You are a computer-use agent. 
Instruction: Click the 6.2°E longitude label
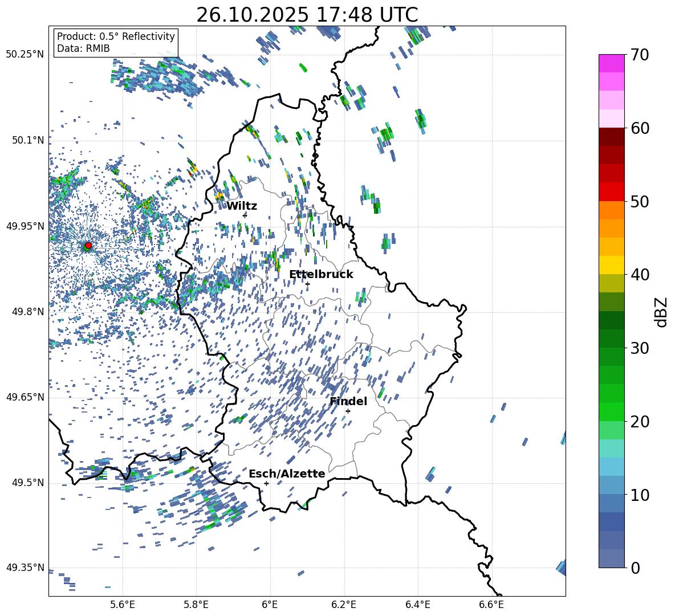point(344,605)
